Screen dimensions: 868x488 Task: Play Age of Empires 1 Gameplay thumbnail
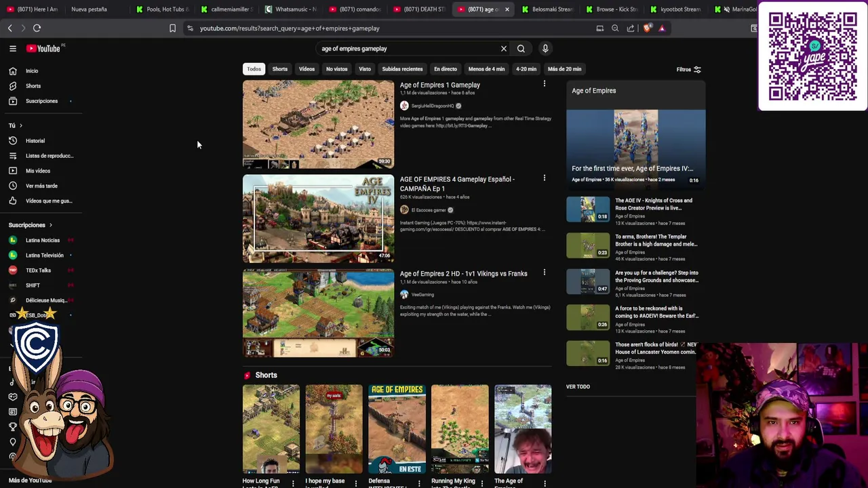tap(318, 124)
